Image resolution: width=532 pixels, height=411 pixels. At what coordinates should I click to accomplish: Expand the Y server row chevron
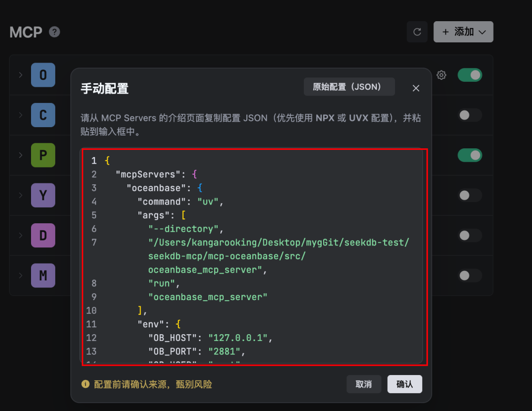pos(21,195)
